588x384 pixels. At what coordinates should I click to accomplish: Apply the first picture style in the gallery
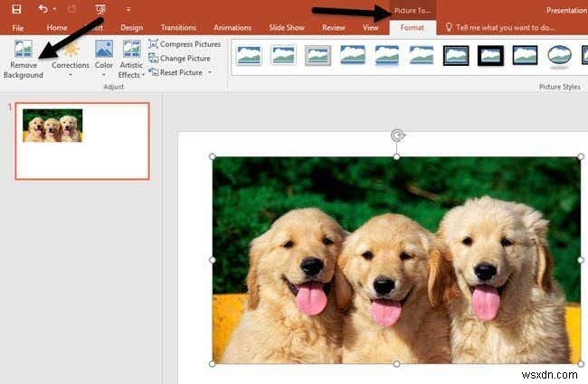tap(248, 55)
